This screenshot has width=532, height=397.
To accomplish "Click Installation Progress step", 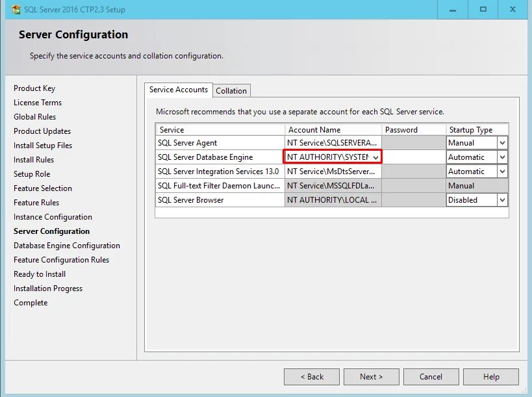I will click(x=48, y=288).
